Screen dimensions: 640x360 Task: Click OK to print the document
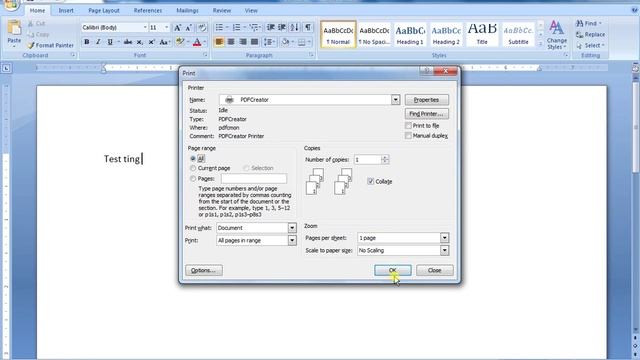tap(393, 270)
